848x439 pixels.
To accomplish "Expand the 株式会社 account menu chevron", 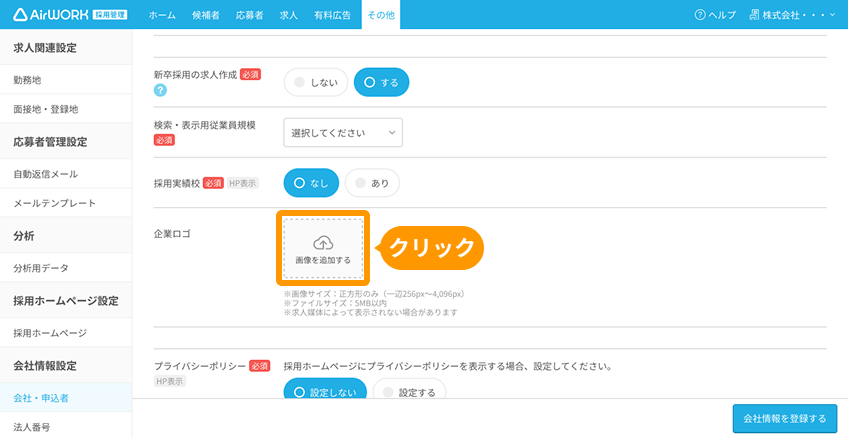I will [832, 15].
